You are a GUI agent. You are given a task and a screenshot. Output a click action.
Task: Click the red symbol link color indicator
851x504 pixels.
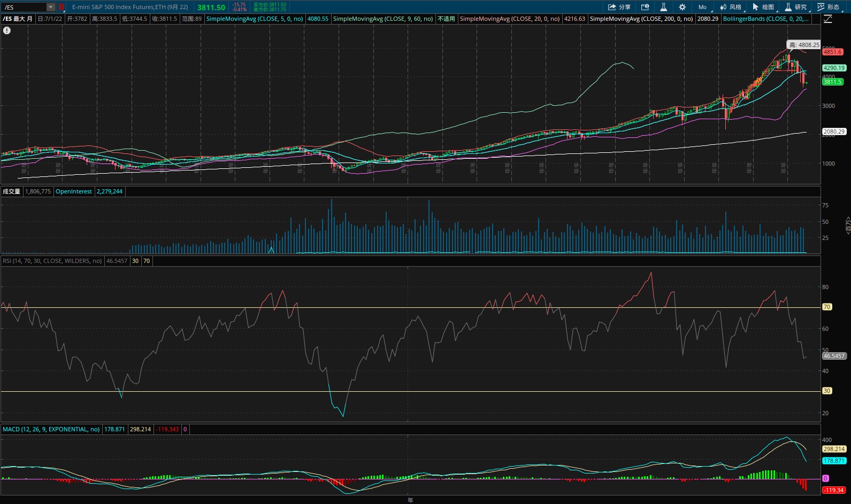pos(61,7)
